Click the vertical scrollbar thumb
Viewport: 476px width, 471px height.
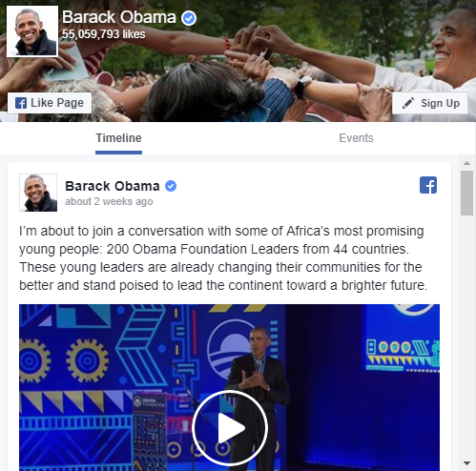pyautogui.click(x=466, y=193)
